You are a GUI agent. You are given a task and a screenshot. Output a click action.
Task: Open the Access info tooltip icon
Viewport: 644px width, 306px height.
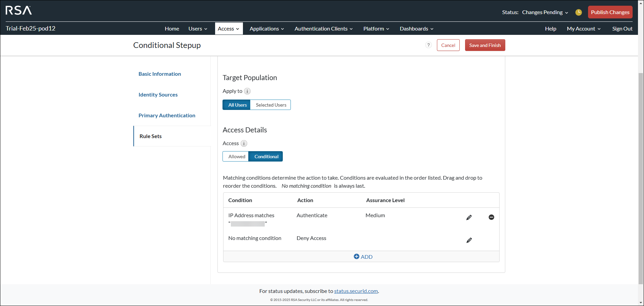[244, 143]
